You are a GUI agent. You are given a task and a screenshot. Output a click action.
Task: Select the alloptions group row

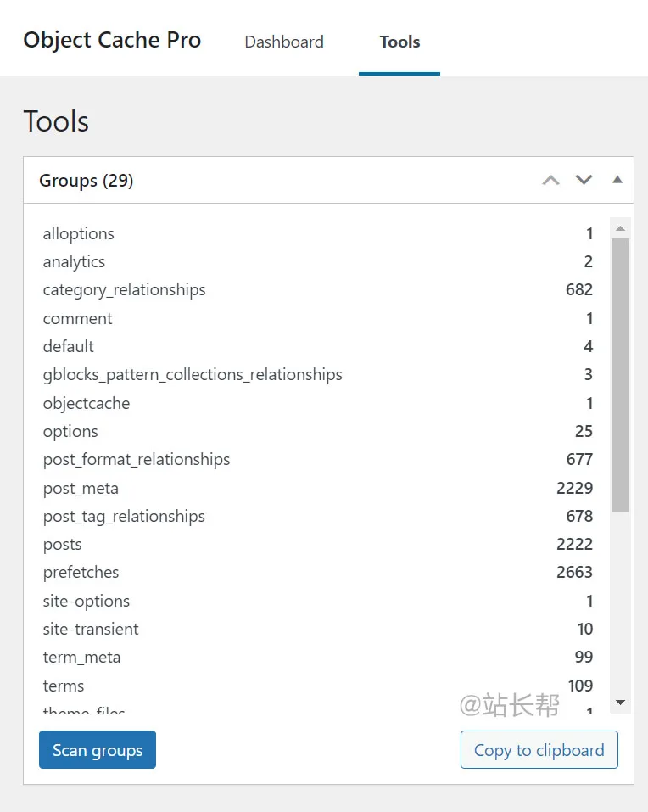[x=318, y=233]
